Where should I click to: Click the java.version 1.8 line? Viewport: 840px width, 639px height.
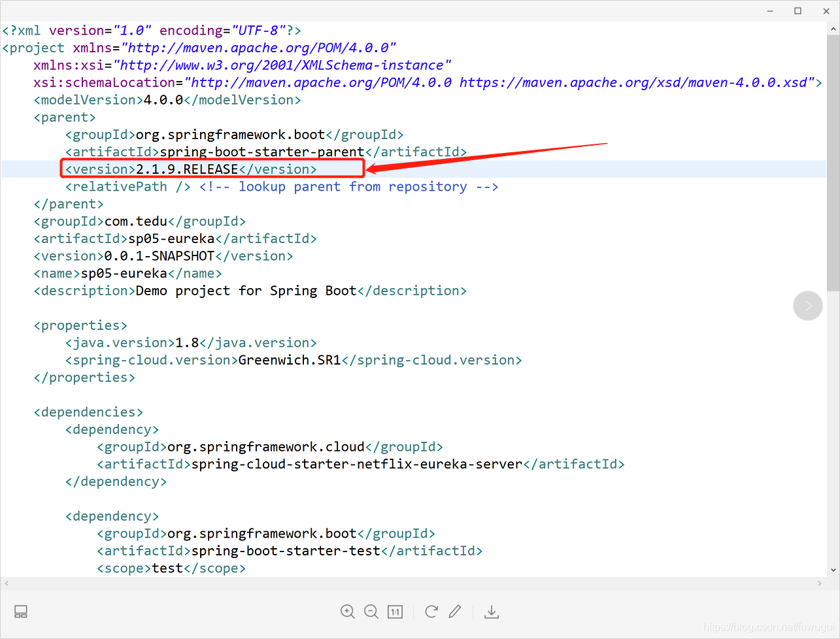(191, 343)
